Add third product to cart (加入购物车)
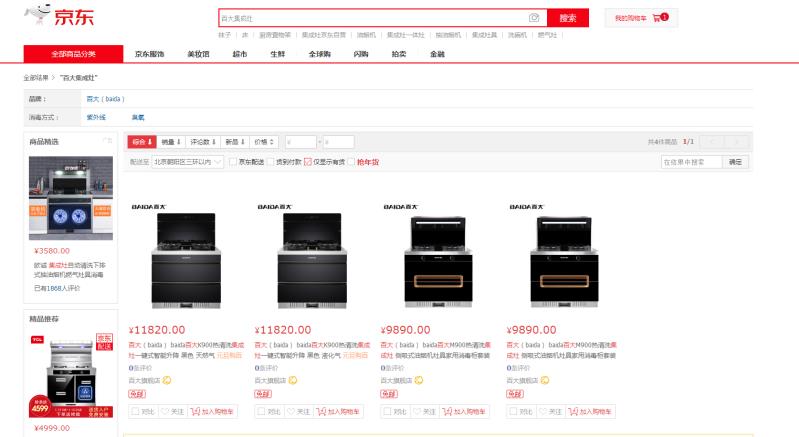 pyautogui.click(x=464, y=412)
